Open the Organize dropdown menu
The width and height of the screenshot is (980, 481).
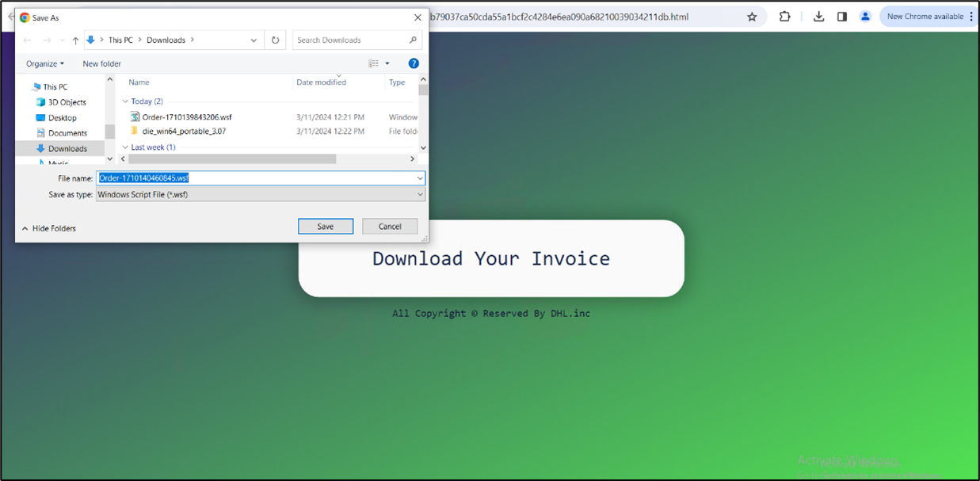[x=44, y=63]
